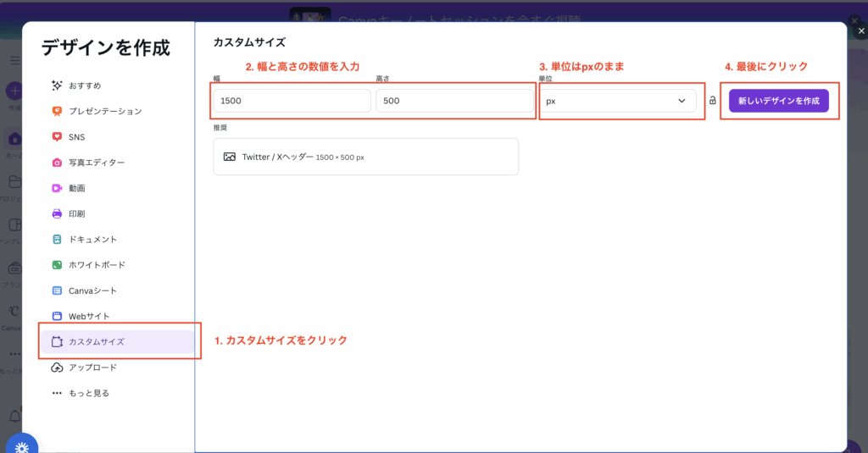
Task: Go to アップロード in sidebar
Action: point(92,367)
